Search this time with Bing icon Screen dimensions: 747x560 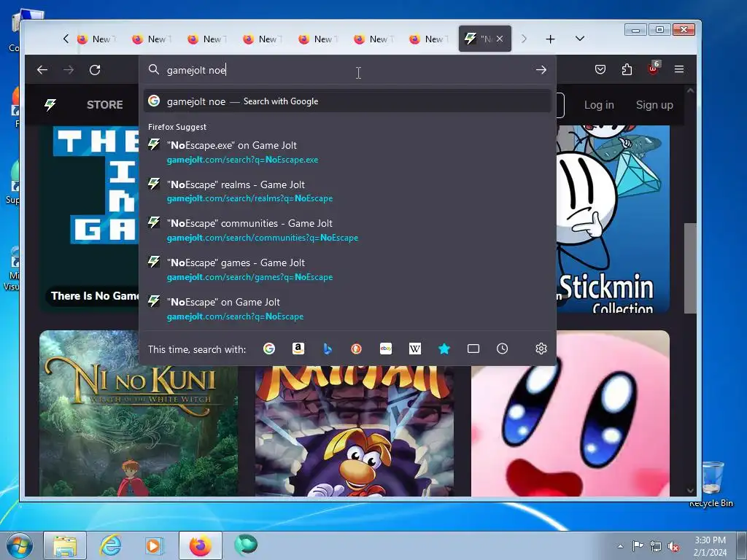[x=328, y=349]
